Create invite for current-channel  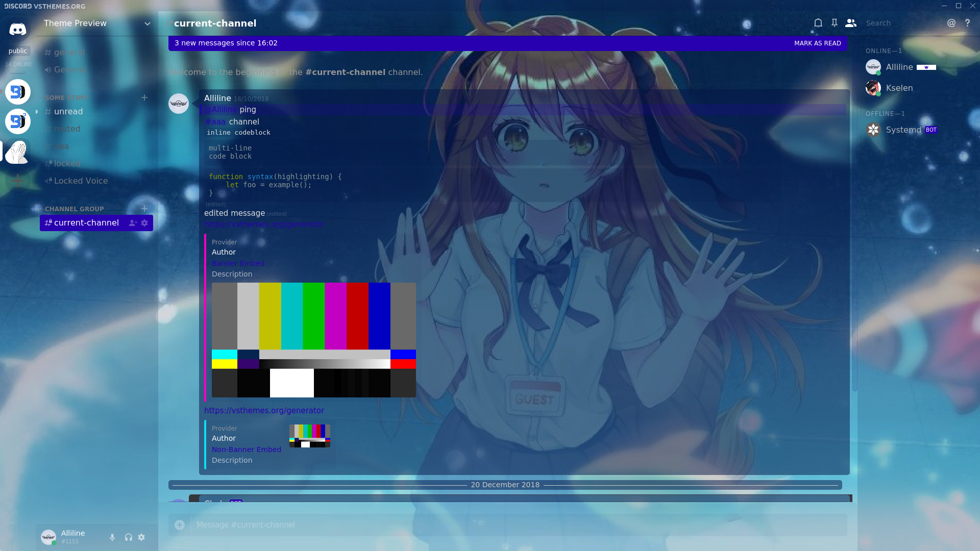coord(133,223)
